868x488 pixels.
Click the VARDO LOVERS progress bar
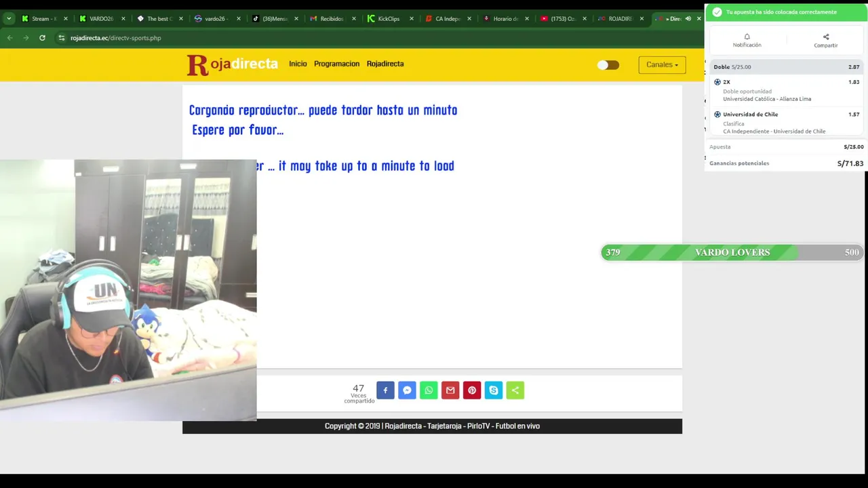(732, 252)
